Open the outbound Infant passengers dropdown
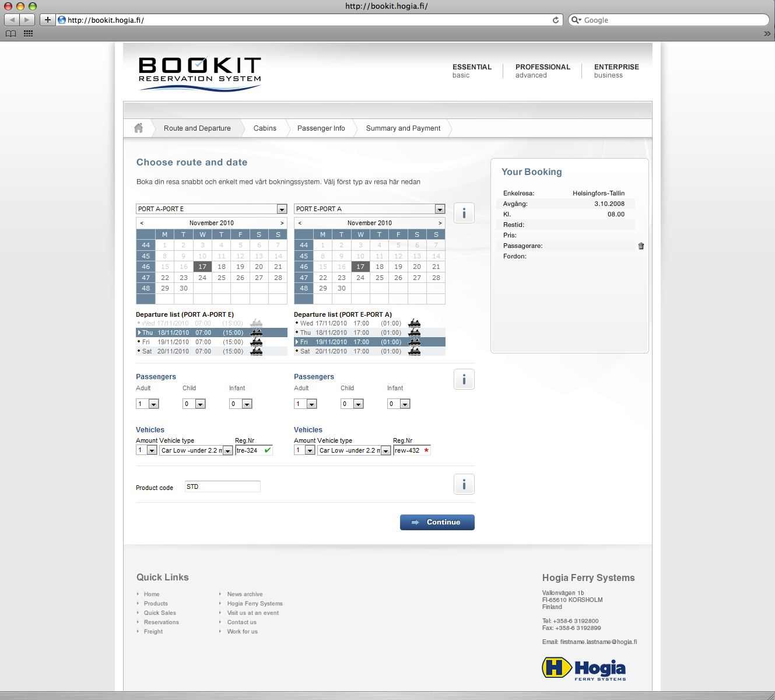 pyautogui.click(x=241, y=404)
